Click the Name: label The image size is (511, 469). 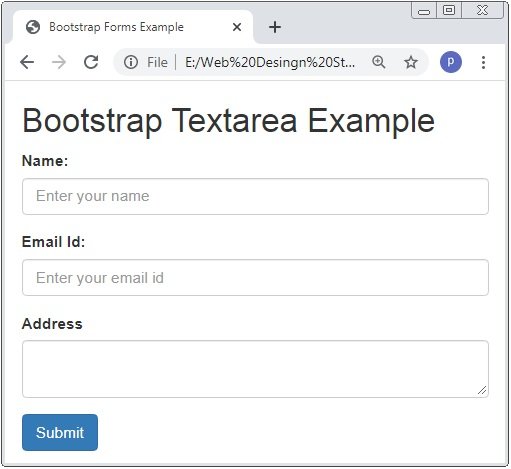click(x=45, y=161)
